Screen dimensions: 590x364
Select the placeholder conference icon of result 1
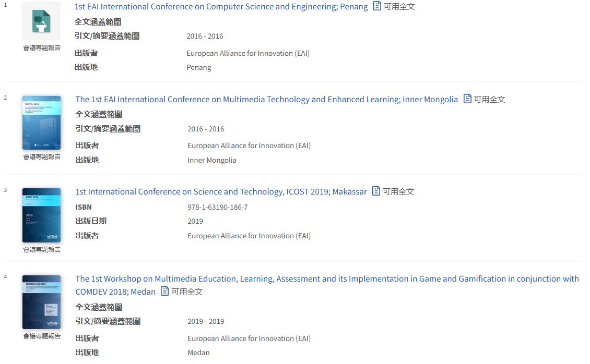pos(41,21)
